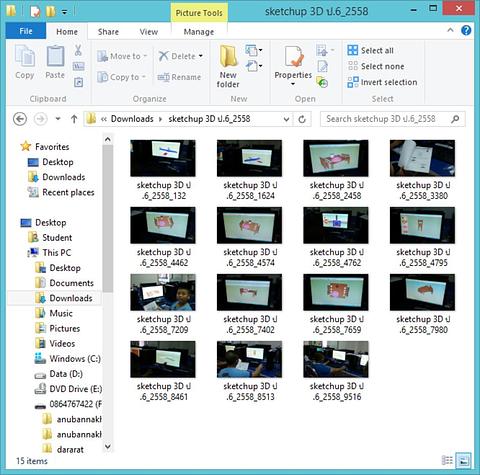Image resolution: width=480 pixels, height=475 pixels.
Task: Open the Share ribbon tab
Action: 108,32
